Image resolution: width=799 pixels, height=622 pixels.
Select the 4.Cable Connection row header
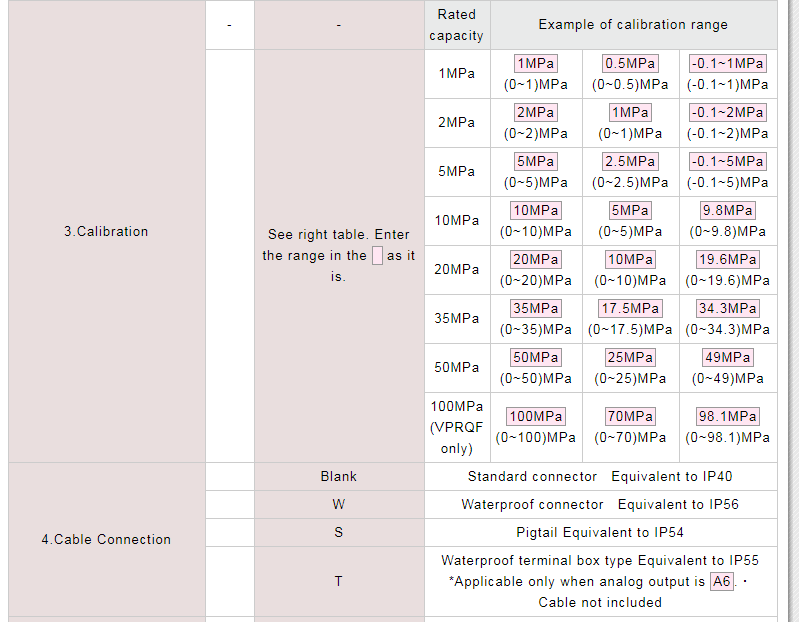106,539
